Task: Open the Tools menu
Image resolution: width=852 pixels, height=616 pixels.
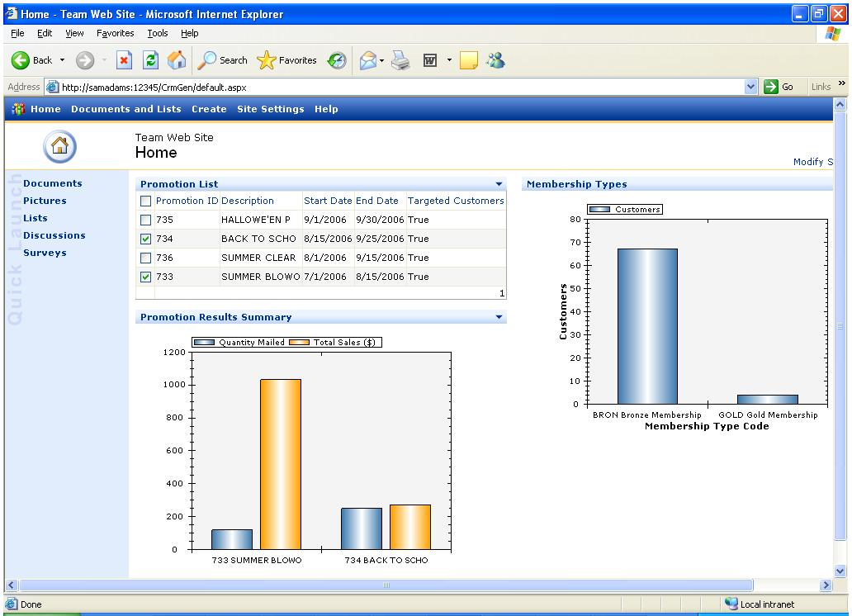Action: [x=158, y=33]
